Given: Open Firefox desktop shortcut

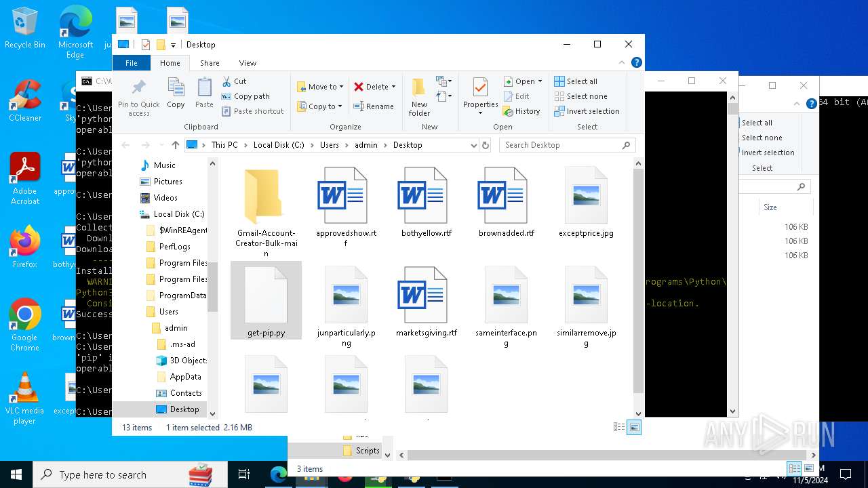Looking at the screenshot, I should point(25,247).
